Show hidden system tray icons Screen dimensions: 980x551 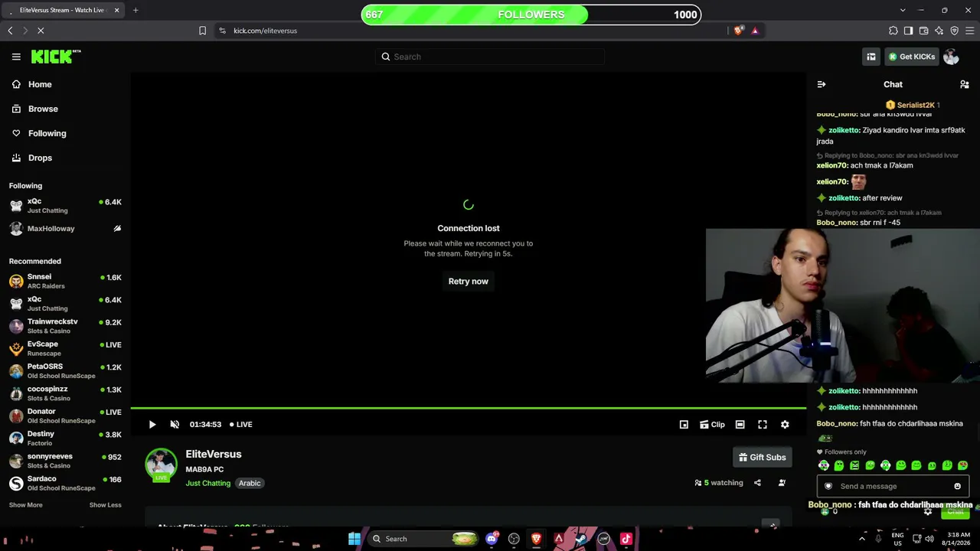(x=862, y=539)
